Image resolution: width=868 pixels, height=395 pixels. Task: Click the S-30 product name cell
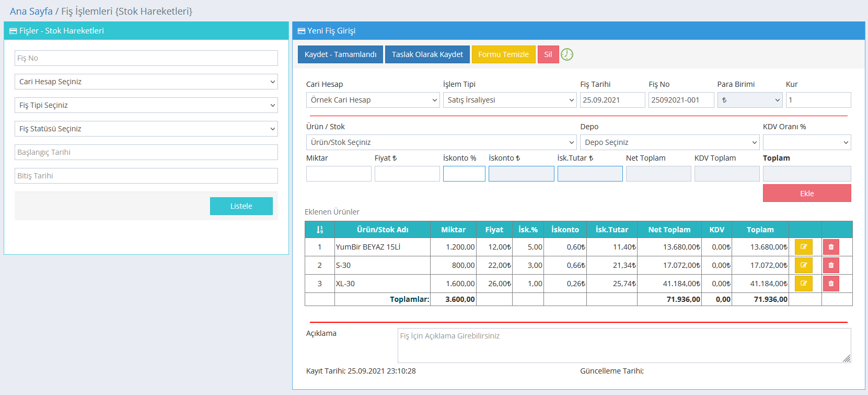pos(383,265)
